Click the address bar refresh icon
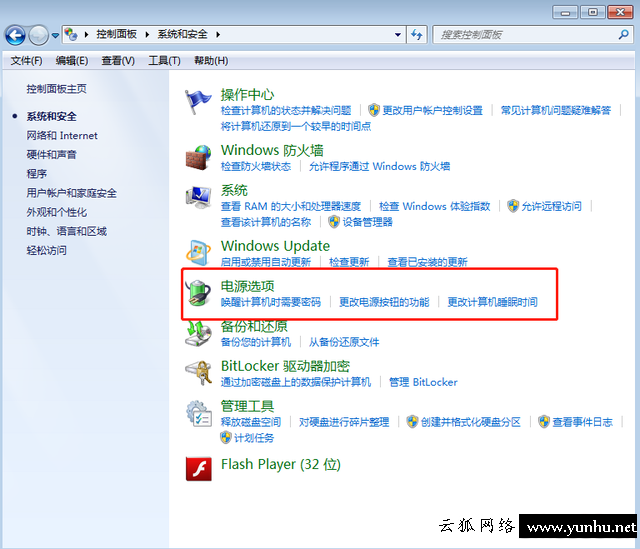Screen dimensions: 640x549 point(417,35)
